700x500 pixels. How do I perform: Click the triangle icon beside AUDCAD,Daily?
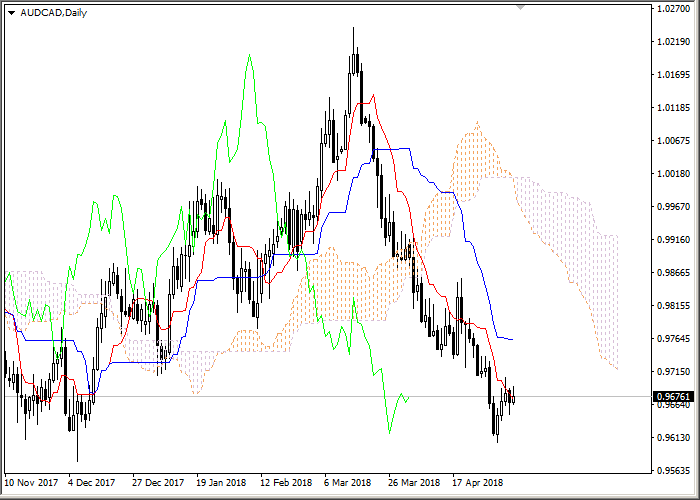[11, 12]
